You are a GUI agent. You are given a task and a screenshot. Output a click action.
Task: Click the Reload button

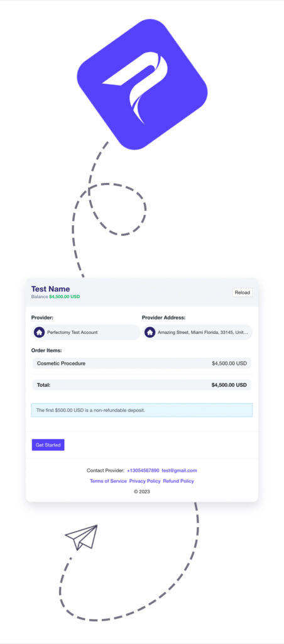242,292
